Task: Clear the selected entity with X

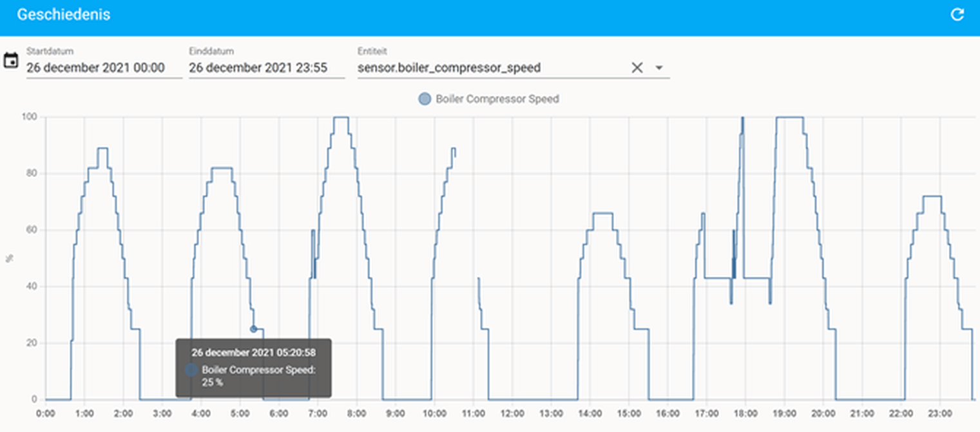Action: 637,68
